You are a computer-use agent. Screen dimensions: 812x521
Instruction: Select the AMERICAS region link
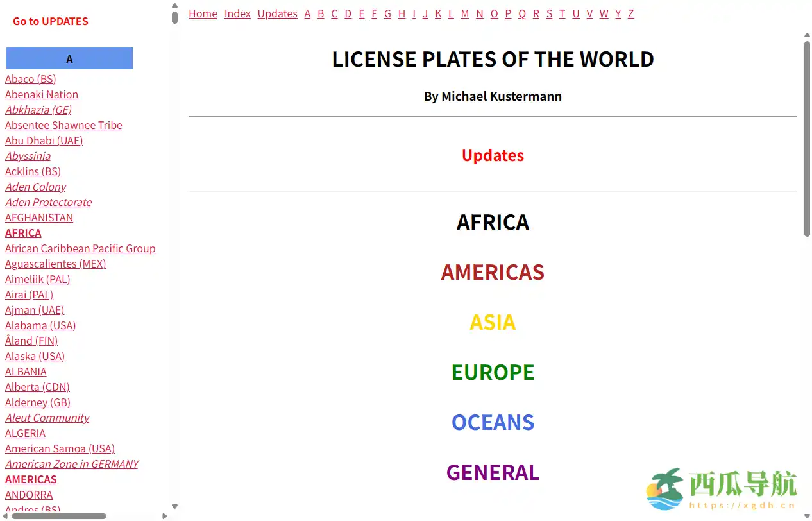pos(493,272)
